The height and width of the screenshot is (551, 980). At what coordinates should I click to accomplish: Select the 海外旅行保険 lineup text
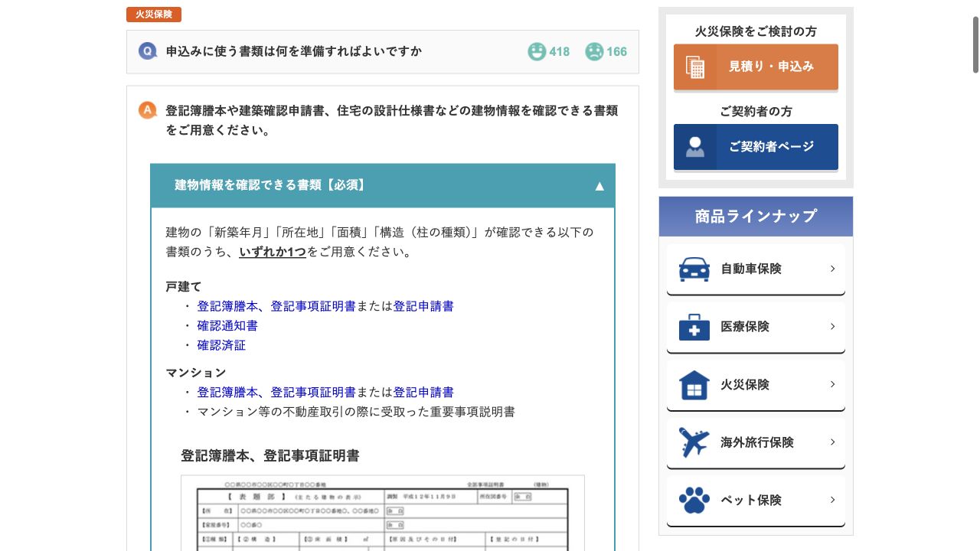[x=757, y=442]
